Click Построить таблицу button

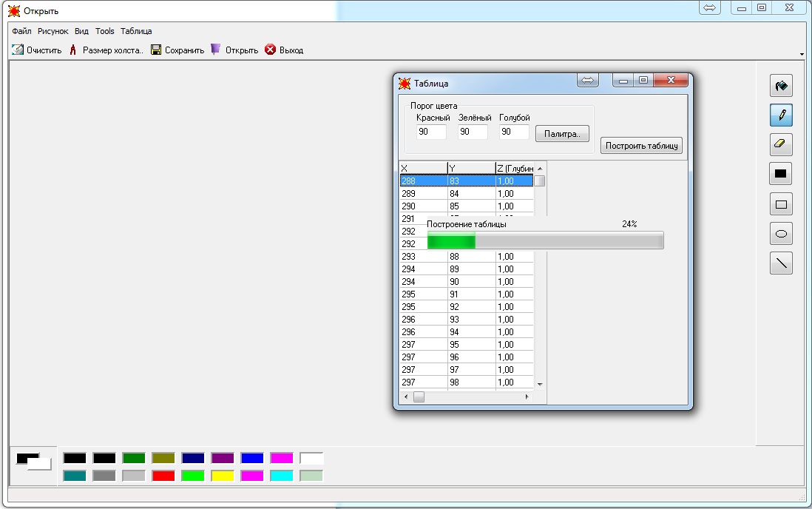point(642,146)
